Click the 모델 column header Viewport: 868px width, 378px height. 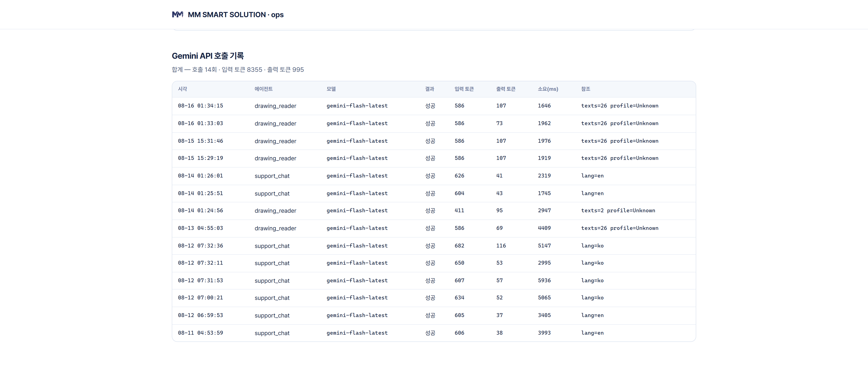click(x=331, y=89)
